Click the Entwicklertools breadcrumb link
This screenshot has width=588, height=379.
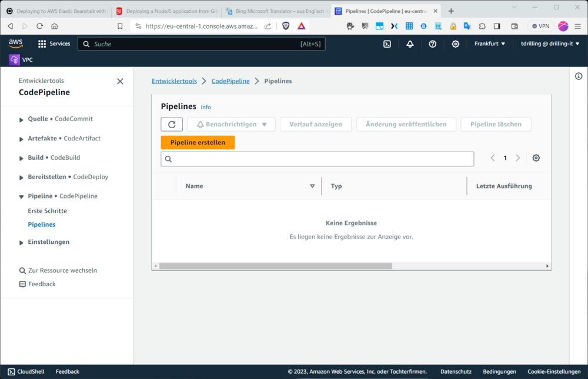tap(174, 81)
